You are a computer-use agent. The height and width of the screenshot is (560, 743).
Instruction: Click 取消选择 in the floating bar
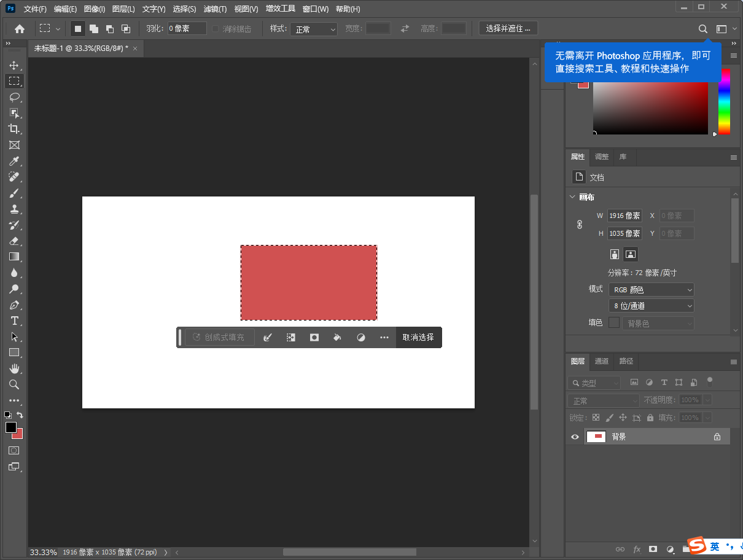[x=418, y=337]
